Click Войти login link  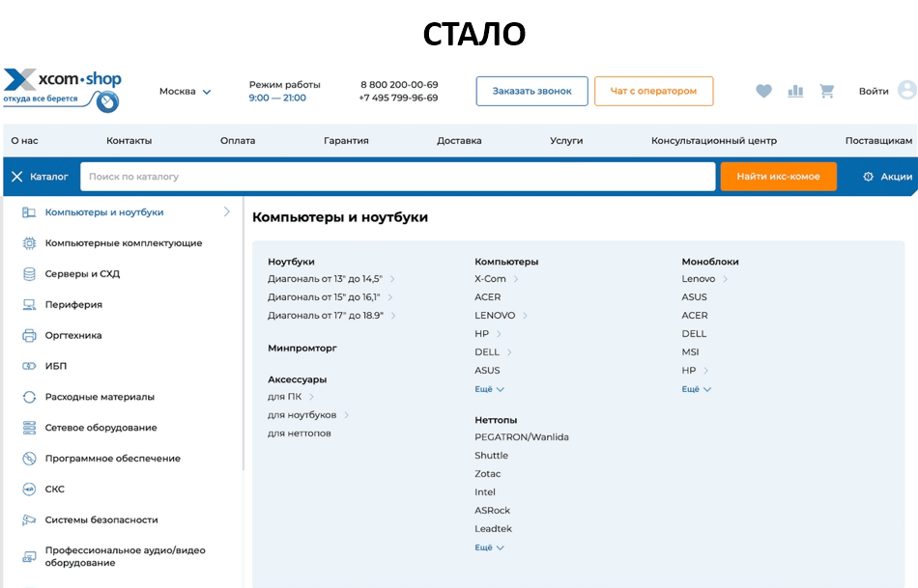tap(874, 92)
